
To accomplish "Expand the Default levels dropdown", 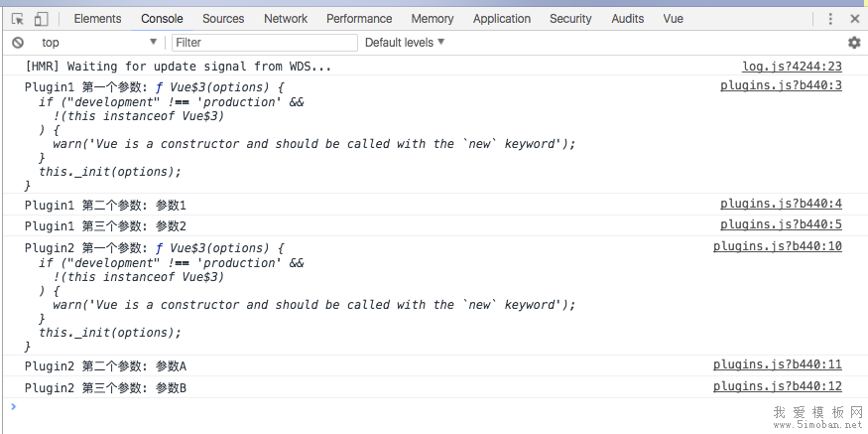I will 405,43.
